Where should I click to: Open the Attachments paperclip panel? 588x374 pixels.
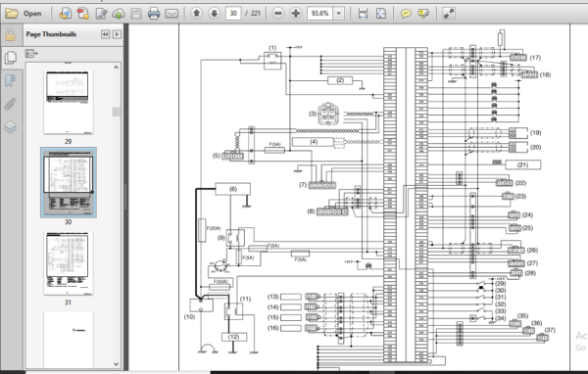click(x=11, y=104)
